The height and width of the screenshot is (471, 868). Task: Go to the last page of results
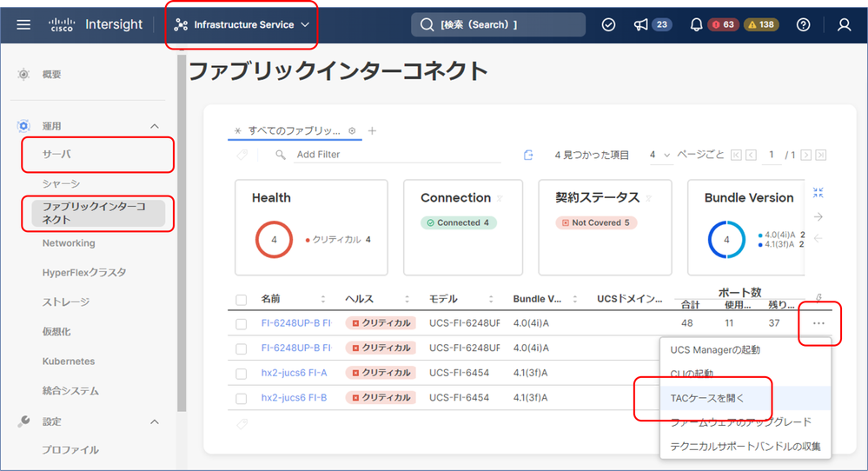pyautogui.click(x=821, y=155)
